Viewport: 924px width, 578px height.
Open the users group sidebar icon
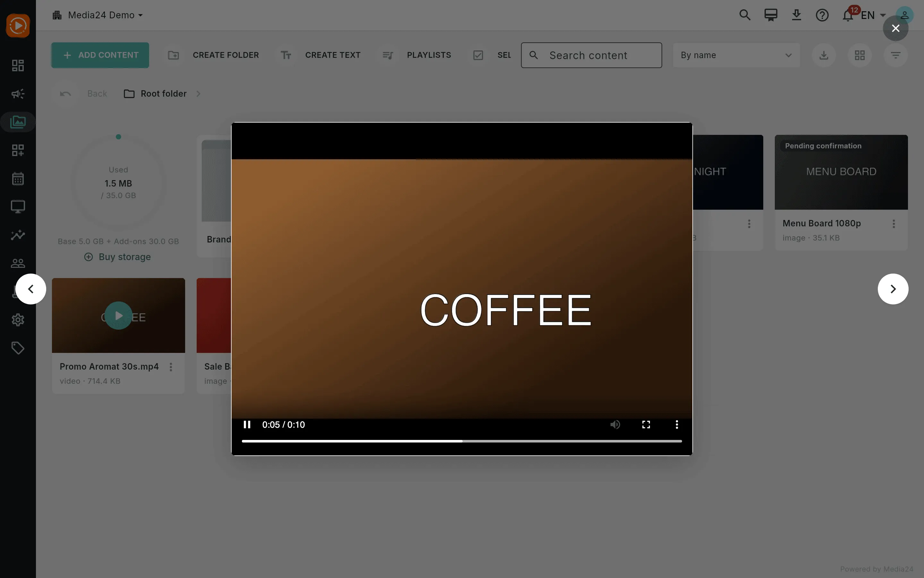pyautogui.click(x=18, y=263)
